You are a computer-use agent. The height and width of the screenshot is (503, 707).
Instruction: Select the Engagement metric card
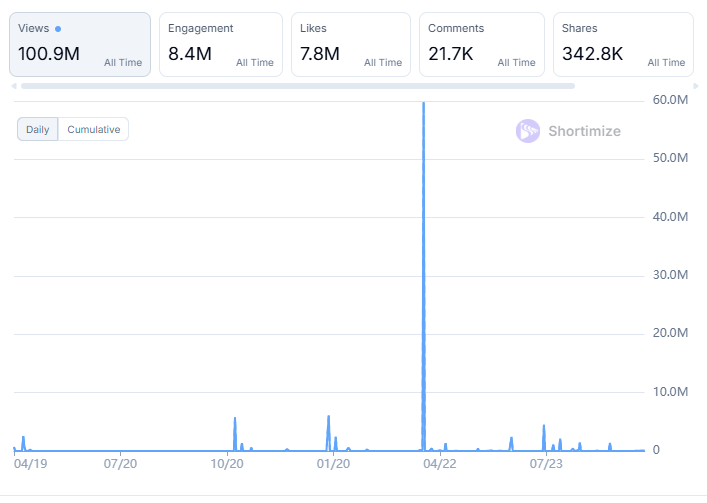pos(221,45)
